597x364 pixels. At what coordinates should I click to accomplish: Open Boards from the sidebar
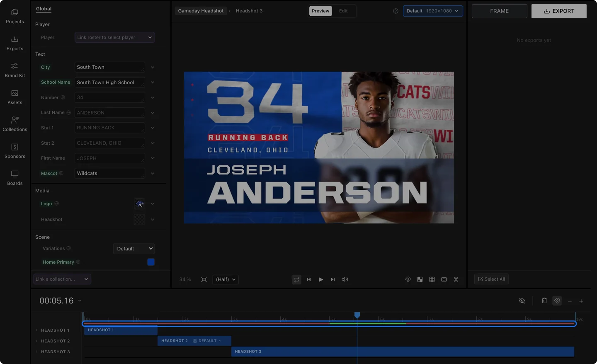click(x=15, y=178)
